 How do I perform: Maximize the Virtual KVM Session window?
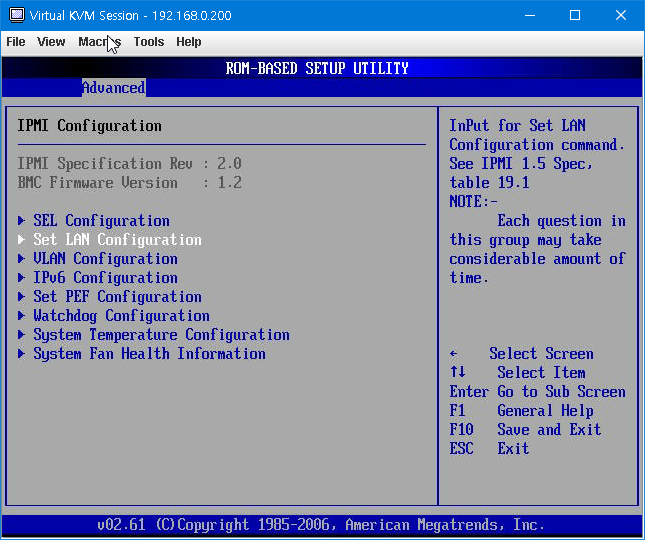tap(575, 16)
